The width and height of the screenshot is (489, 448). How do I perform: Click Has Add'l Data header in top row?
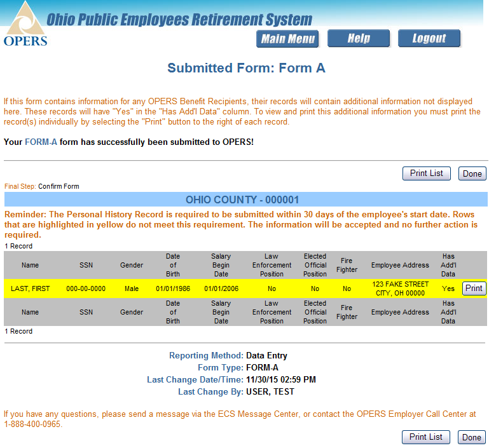coord(448,266)
